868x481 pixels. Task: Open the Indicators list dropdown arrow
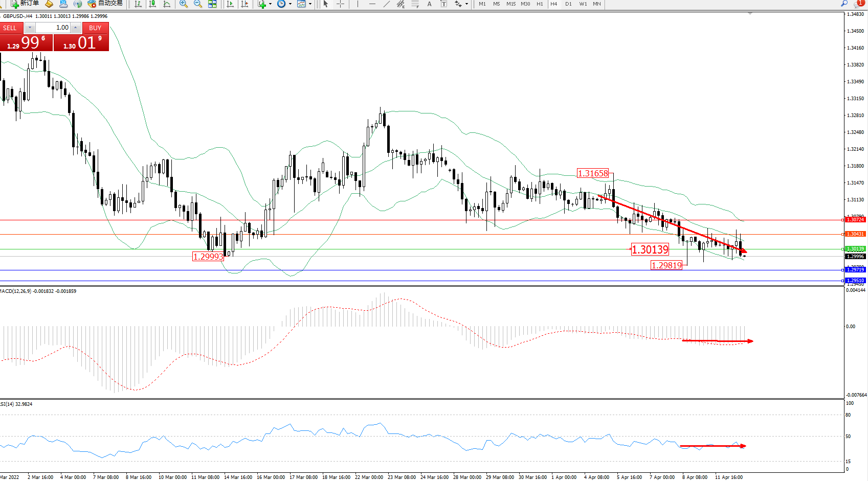pos(271,4)
